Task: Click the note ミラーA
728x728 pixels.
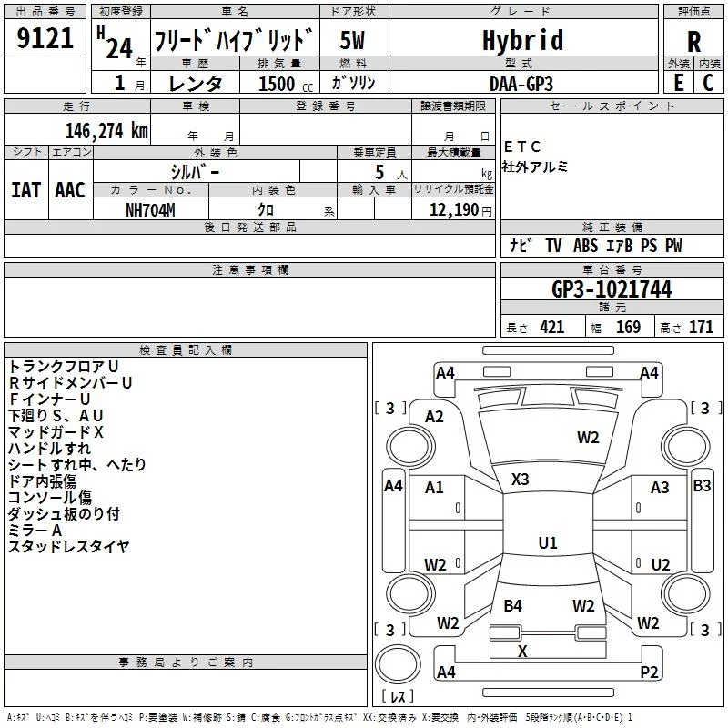Action: tap(35, 531)
